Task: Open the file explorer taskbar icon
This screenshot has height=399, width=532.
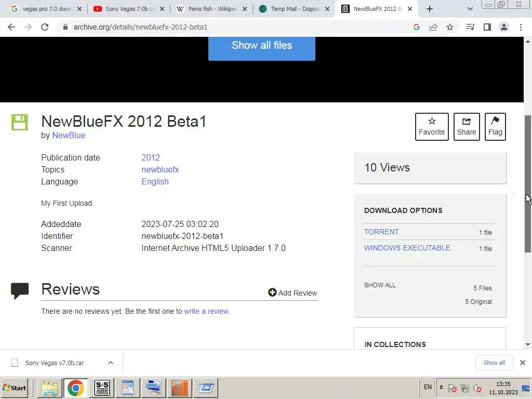Action: [49, 388]
